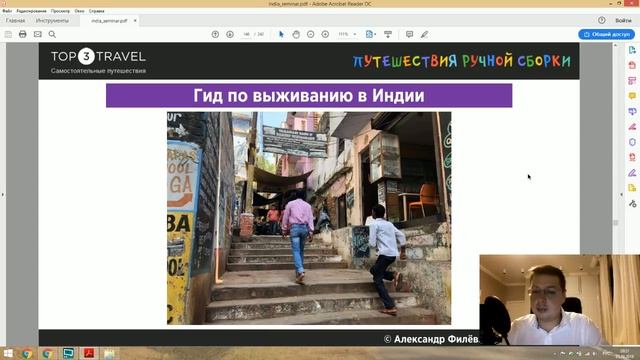Print the document with the printer icon
Viewport: 640px width, 360px height.
[x=23, y=34]
